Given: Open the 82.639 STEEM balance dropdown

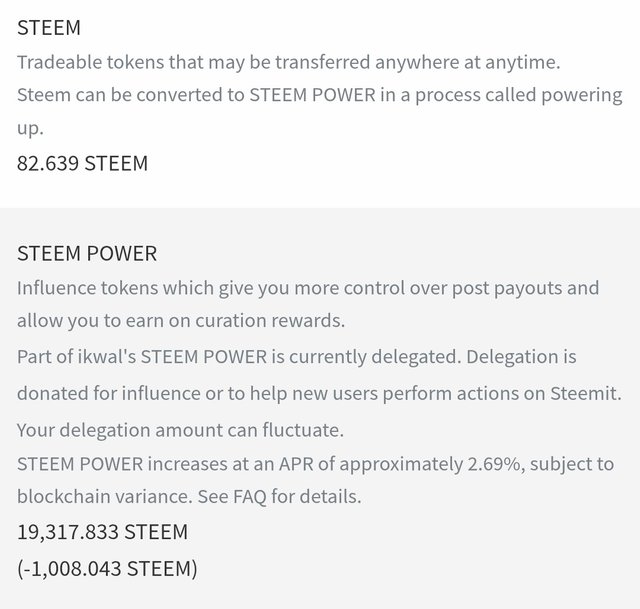Looking at the screenshot, I should click(82, 163).
